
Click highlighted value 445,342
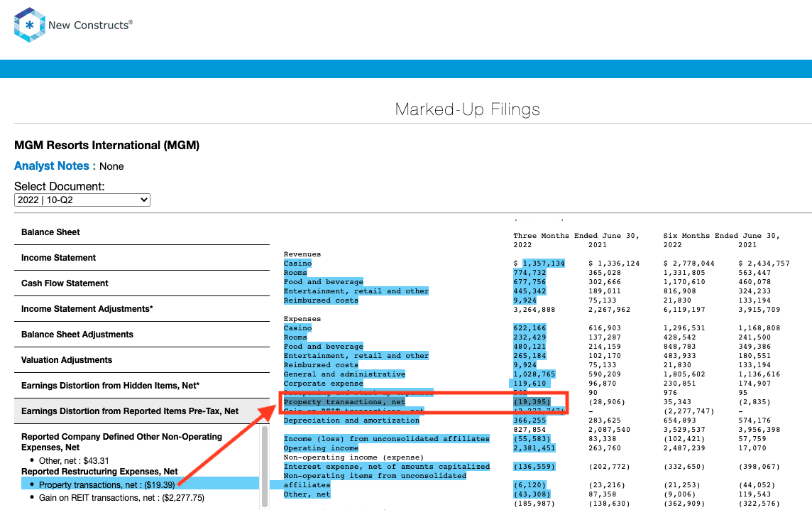pos(530,291)
